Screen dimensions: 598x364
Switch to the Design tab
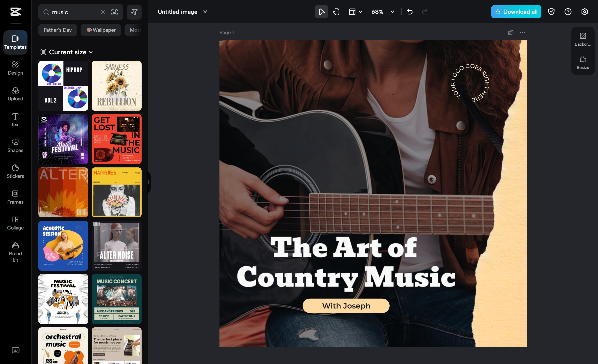click(x=15, y=68)
